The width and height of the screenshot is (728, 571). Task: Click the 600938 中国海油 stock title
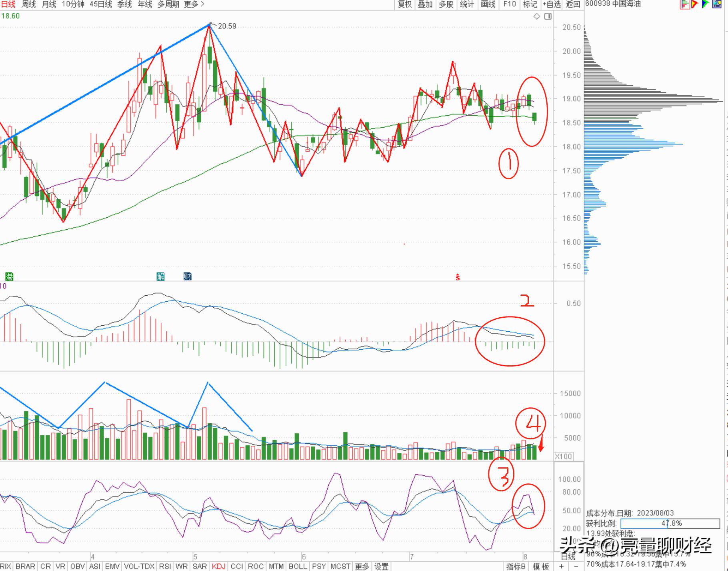(x=613, y=4)
